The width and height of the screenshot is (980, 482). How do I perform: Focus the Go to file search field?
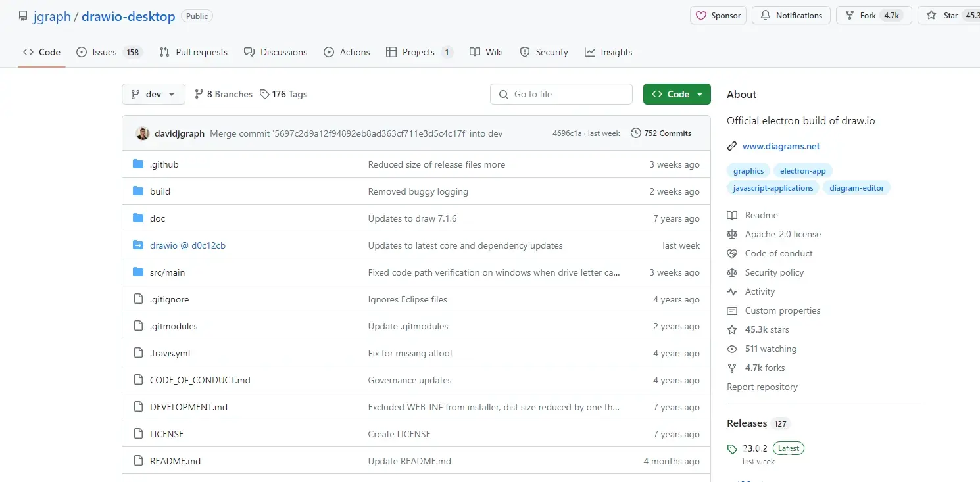(x=561, y=94)
